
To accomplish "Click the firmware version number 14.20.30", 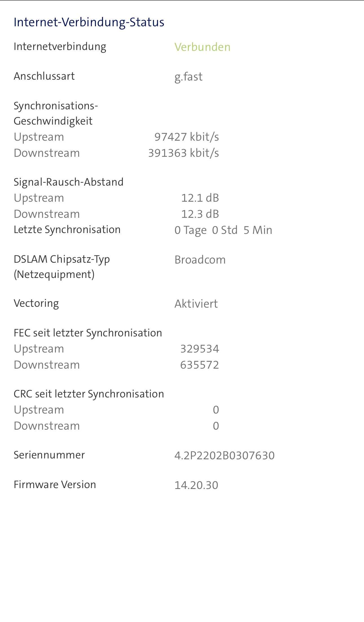I will [x=196, y=485].
